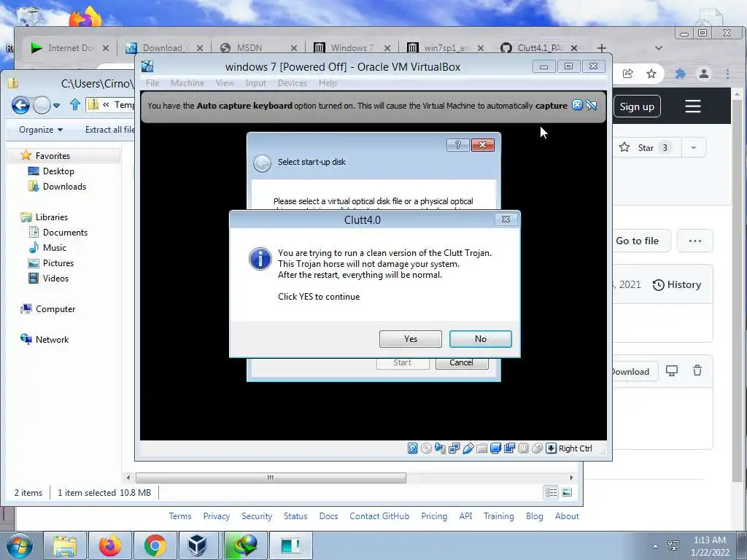
Task: Open VirtualBox Input menu
Action: point(256,83)
